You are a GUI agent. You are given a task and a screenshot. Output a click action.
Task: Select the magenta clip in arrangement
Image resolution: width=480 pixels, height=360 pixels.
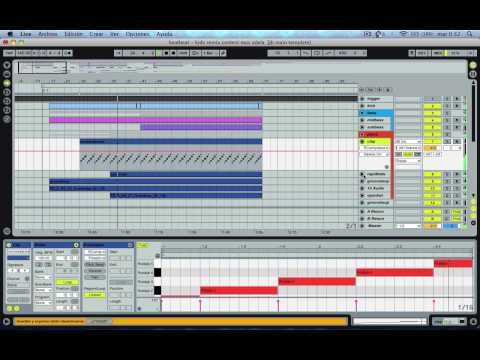[156, 120]
